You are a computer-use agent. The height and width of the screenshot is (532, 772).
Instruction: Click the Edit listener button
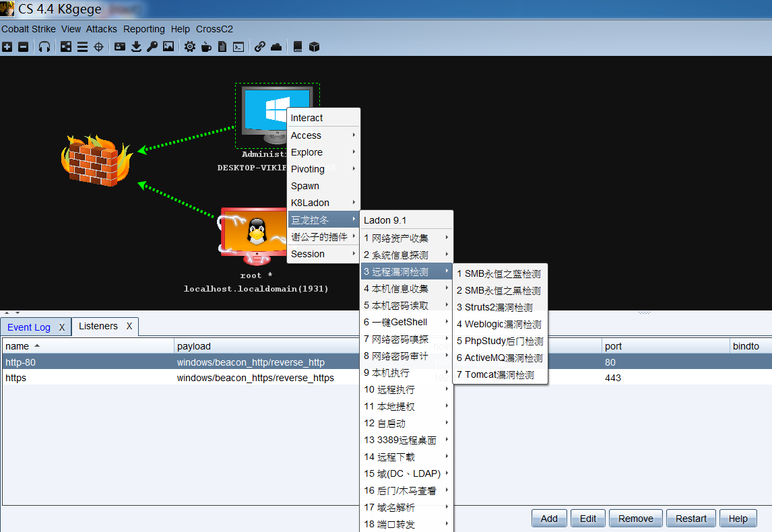[588, 519]
